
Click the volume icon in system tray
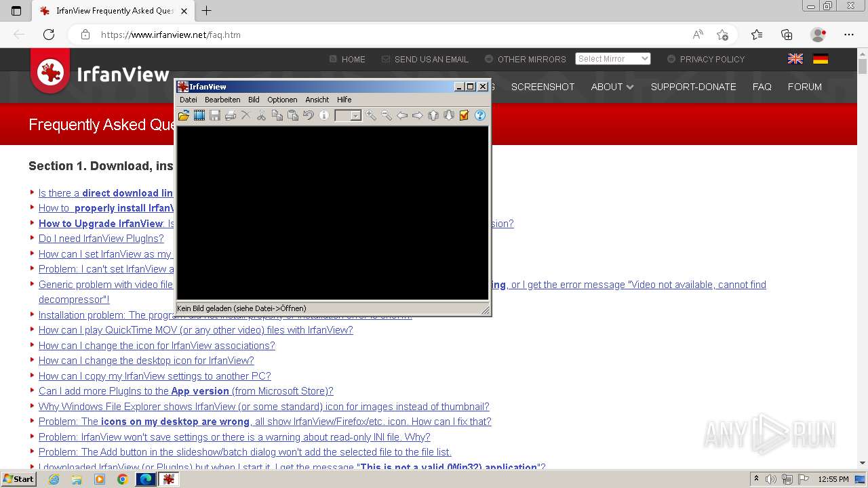click(771, 479)
